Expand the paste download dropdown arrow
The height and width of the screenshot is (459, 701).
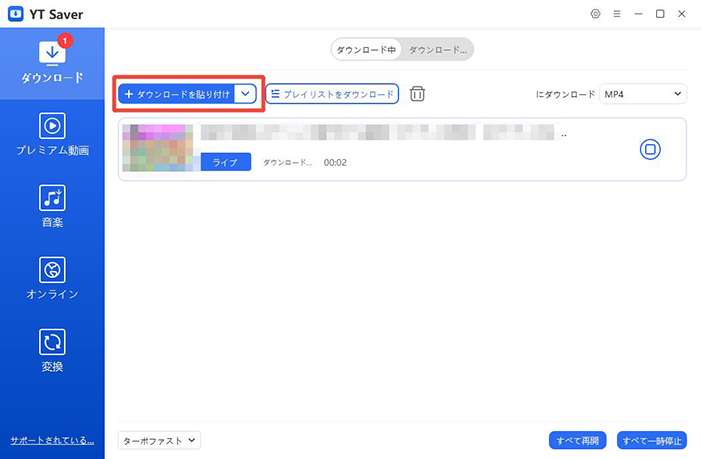[245, 94]
